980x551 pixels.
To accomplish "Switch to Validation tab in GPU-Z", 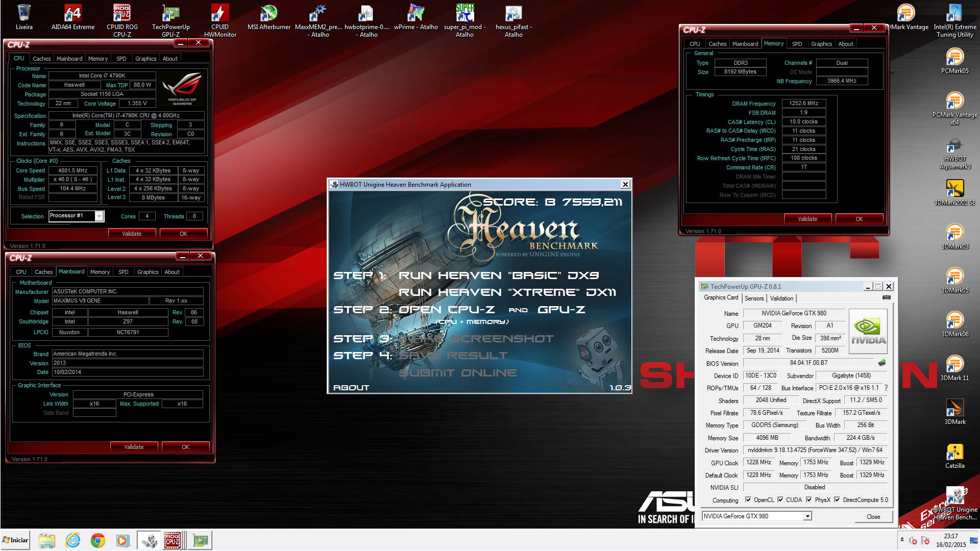I will (781, 298).
